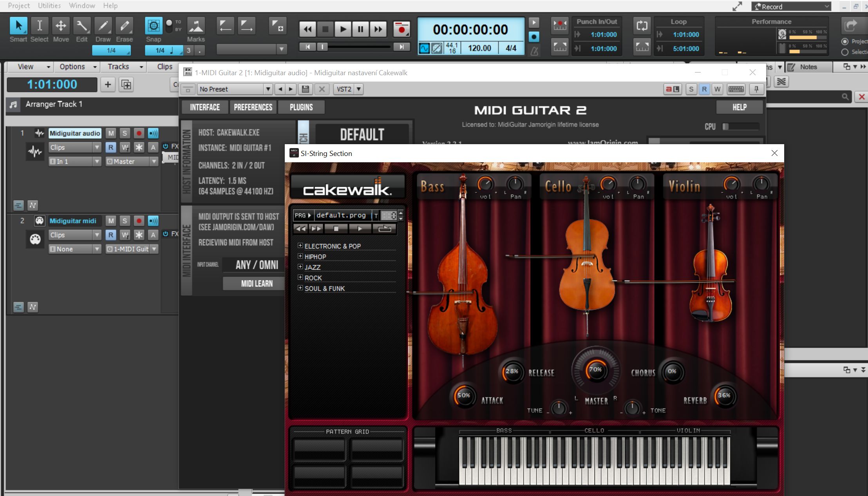Select the Draw tool

click(x=103, y=26)
